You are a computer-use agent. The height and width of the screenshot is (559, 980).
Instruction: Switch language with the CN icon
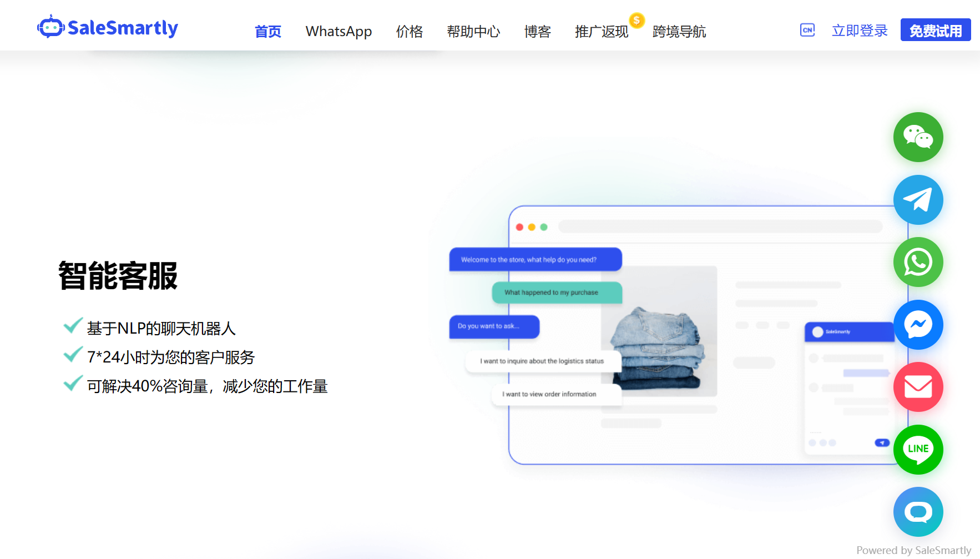(x=807, y=30)
